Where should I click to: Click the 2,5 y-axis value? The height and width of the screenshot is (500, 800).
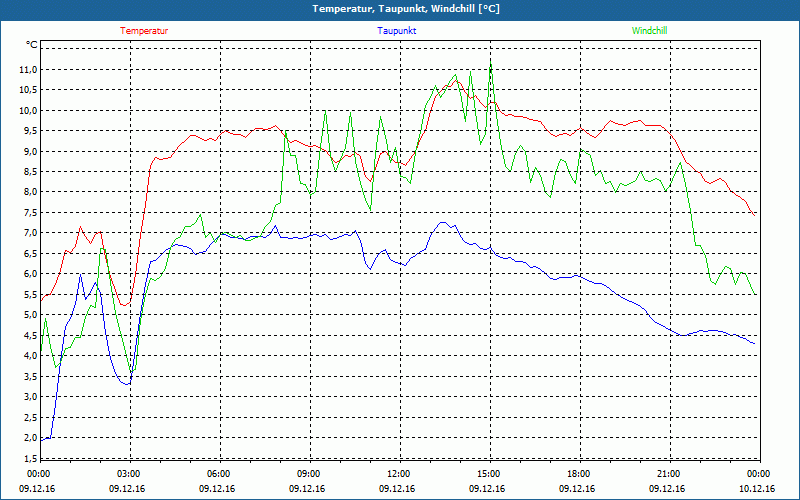tap(30, 417)
